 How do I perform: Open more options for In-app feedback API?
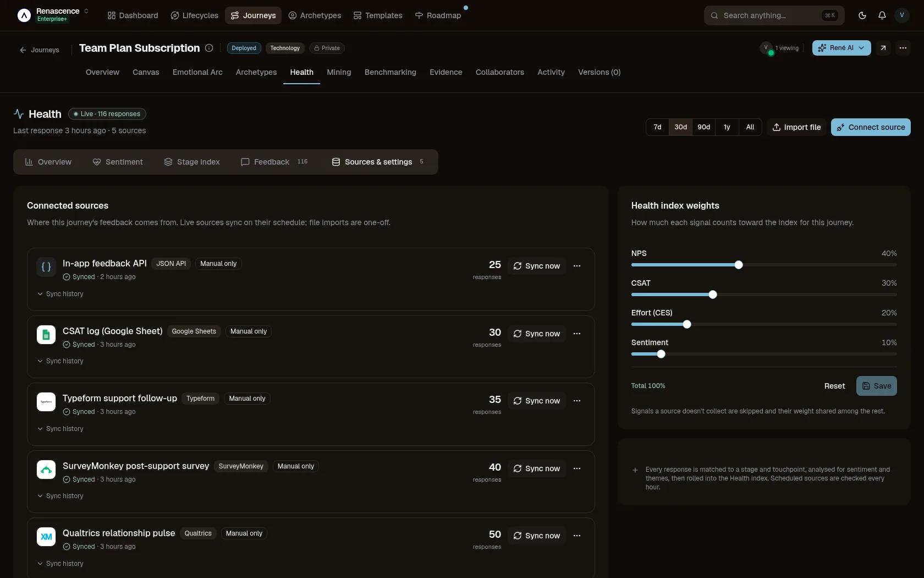(576, 266)
